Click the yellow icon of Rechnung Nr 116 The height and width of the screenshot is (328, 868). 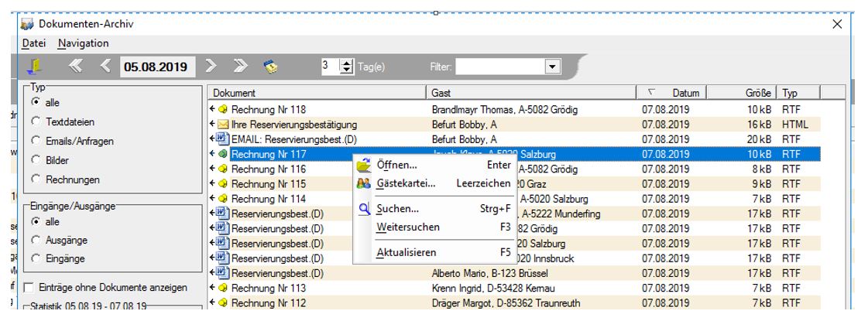222,169
